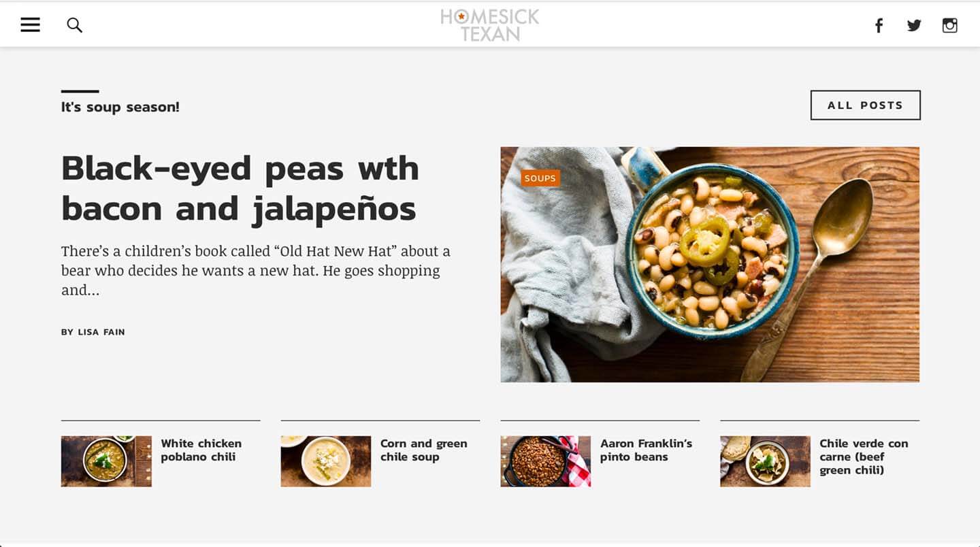Open Aaron Franklin's pinto beans link
Viewport: 980px width, 547px height.
coord(646,450)
